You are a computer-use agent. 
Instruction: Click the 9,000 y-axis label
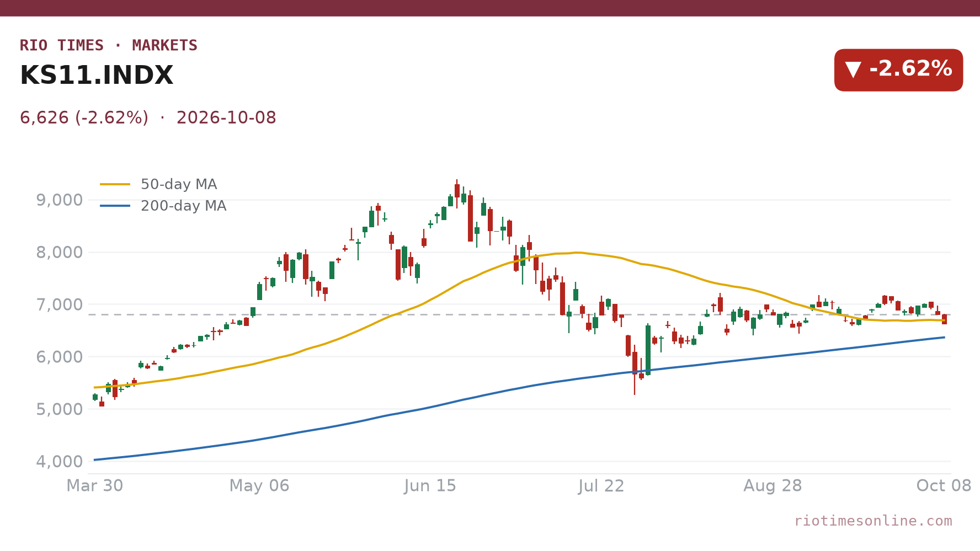click(60, 200)
